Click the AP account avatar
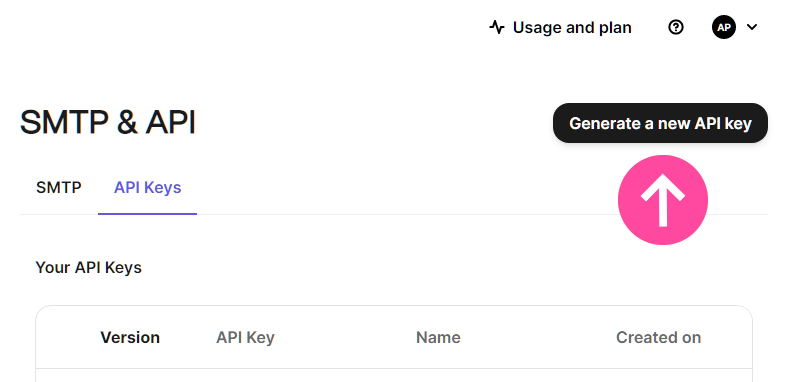 (724, 27)
